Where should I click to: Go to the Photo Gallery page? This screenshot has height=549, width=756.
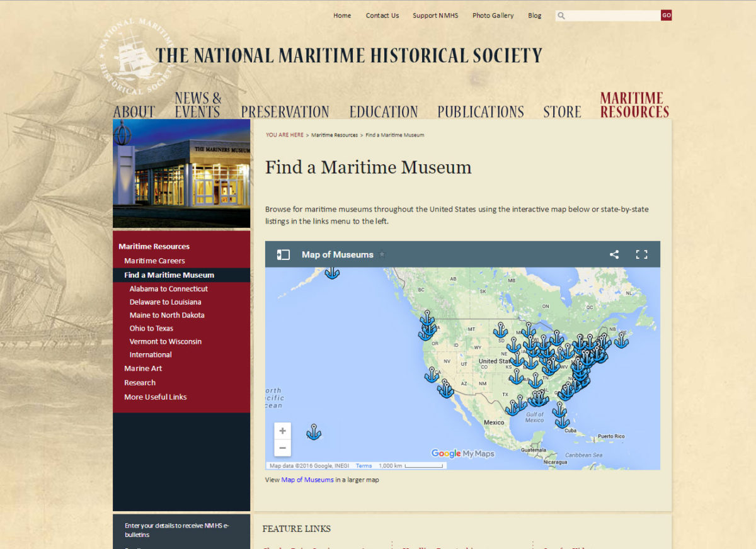click(x=493, y=16)
